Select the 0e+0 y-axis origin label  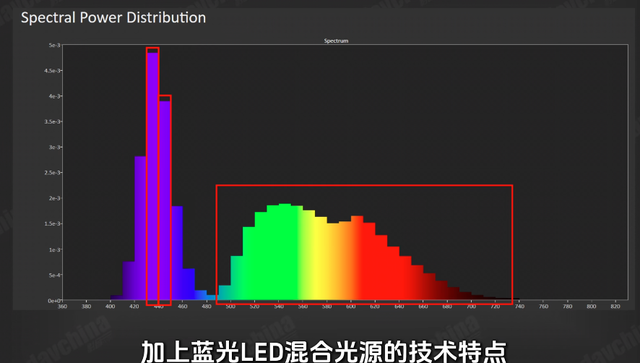pyautogui.click(x=54, y=301)
